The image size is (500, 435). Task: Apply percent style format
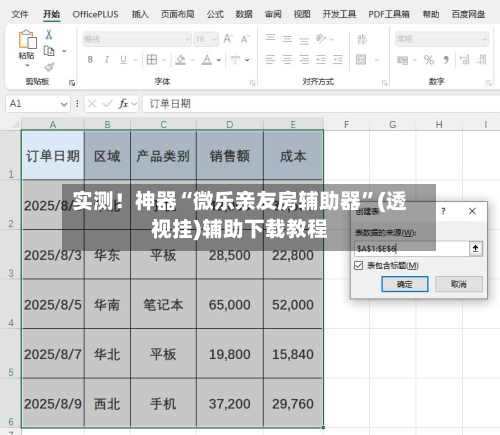click(429, 60)
